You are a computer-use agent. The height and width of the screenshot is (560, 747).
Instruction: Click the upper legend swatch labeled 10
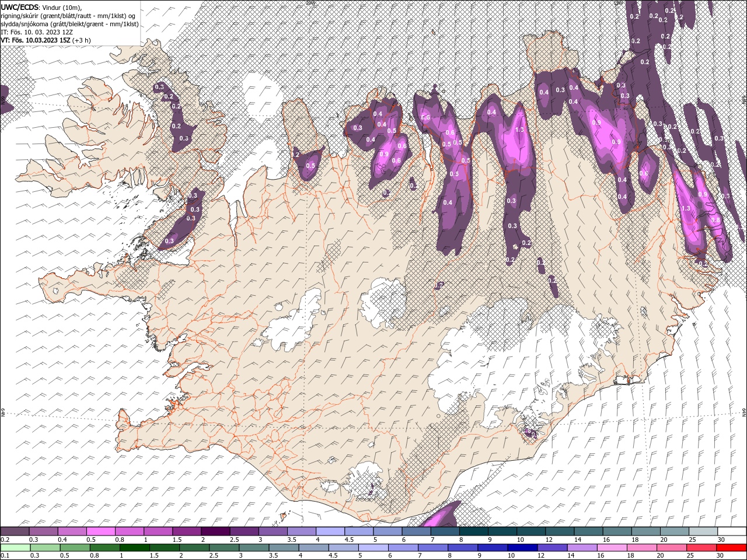(x=530, y=531)
